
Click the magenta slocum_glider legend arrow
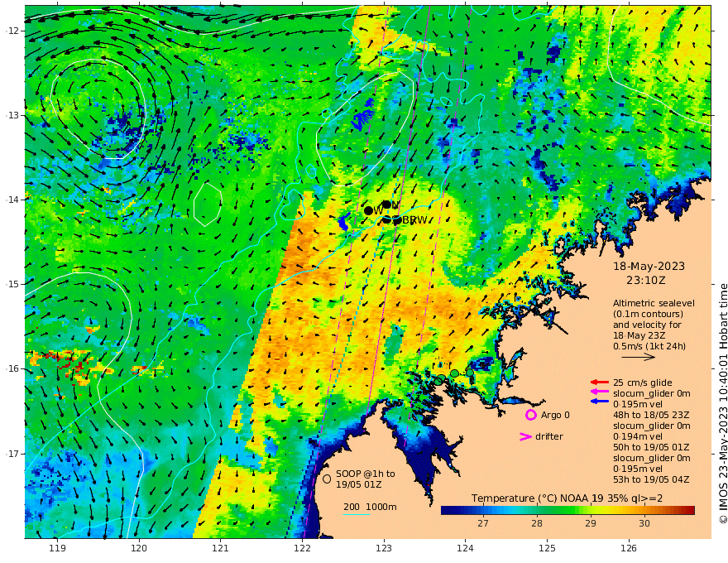coord(600,392)
